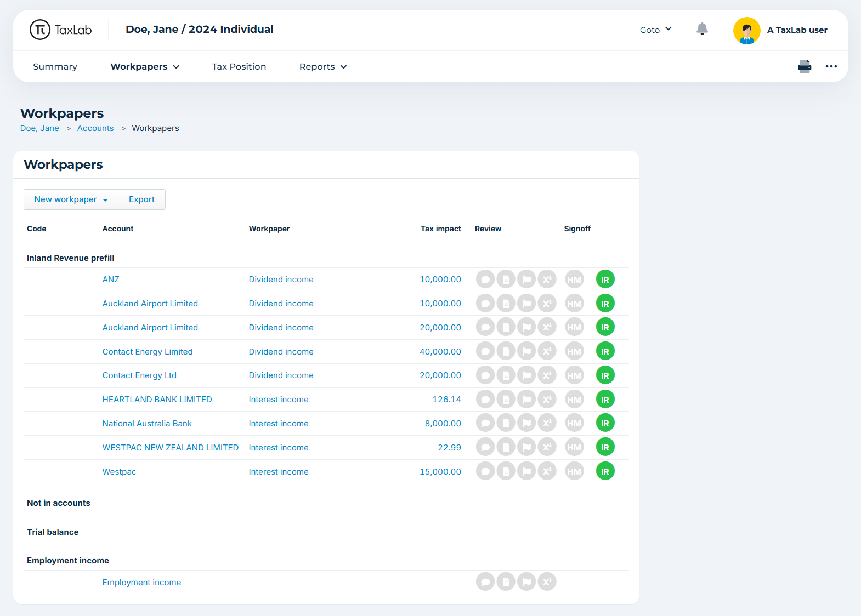Click the Inland Revenue prefill section heading

[x=71, y=258]
